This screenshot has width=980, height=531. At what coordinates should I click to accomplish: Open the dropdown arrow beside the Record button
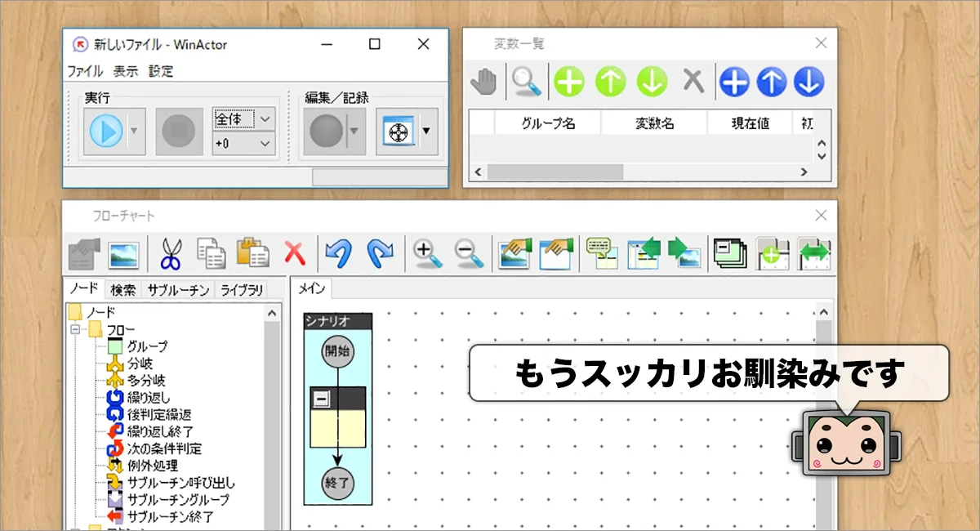point(355,131)
